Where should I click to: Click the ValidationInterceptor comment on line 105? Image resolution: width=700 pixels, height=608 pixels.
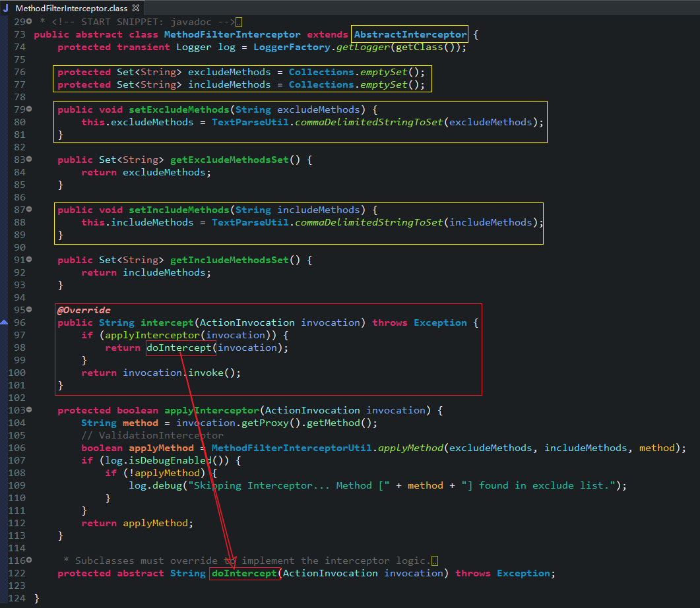152,435
